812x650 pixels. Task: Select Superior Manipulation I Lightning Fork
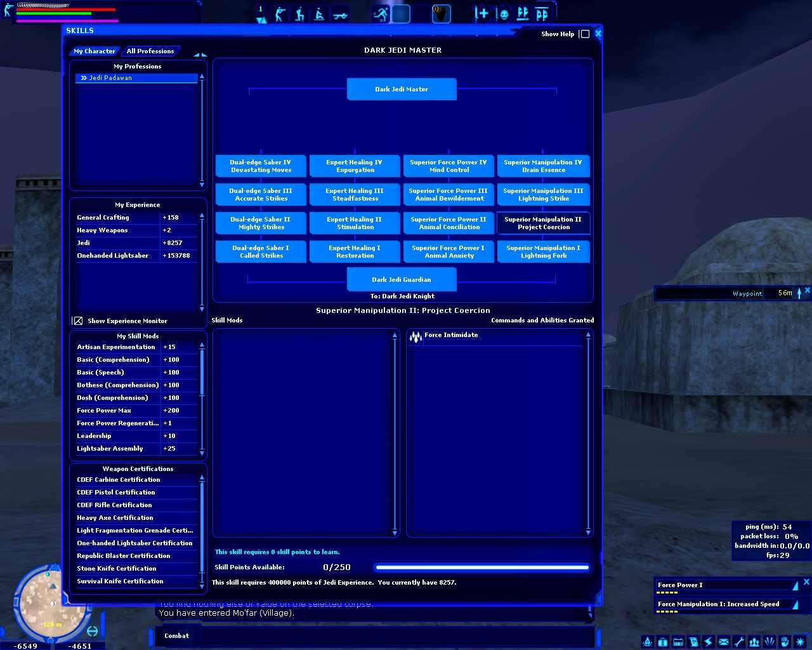(x=543, y=252)
